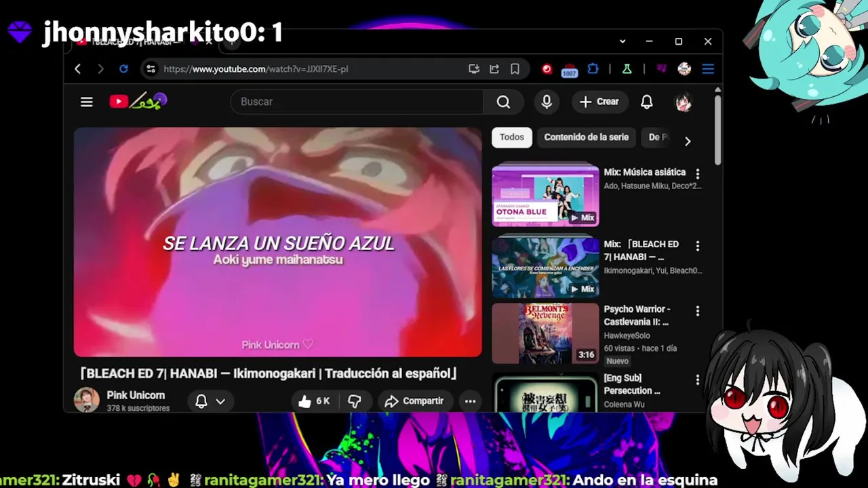This screenshot has width=868, height=488.
Task: Click the page vertical scrollbar
Action: pos(717,129)
